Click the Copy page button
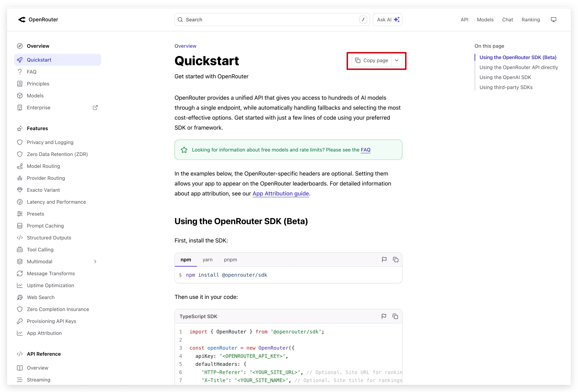Screen dimensions: 578x392 [x=372, y=60]
